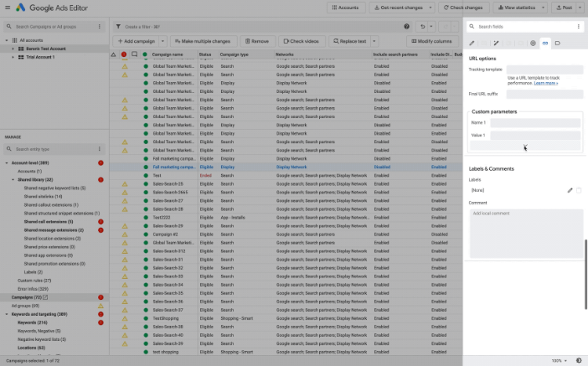This screenshot has height=366, width=588.
Task: Click the green status dot on Test2222 row
Action: pyautogui.click(x=146, y=218)
